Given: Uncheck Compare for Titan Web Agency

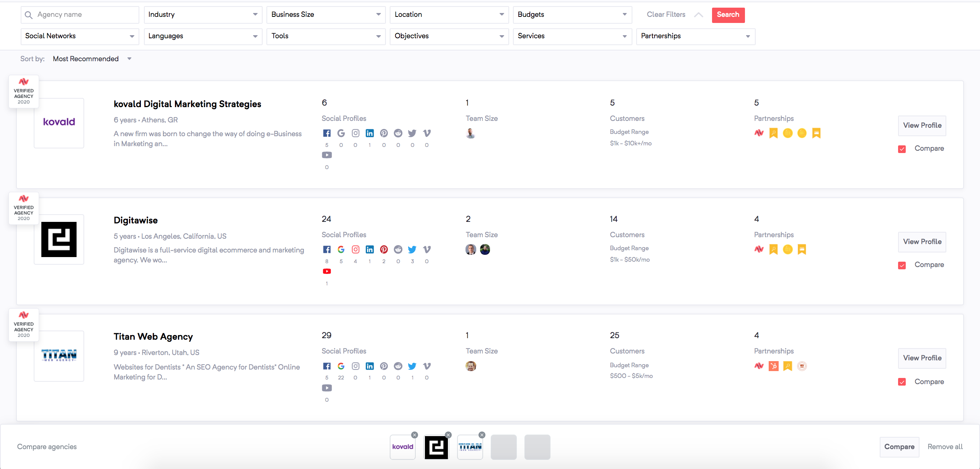Looking at the screenshot, I should click(x=902, y=382).
